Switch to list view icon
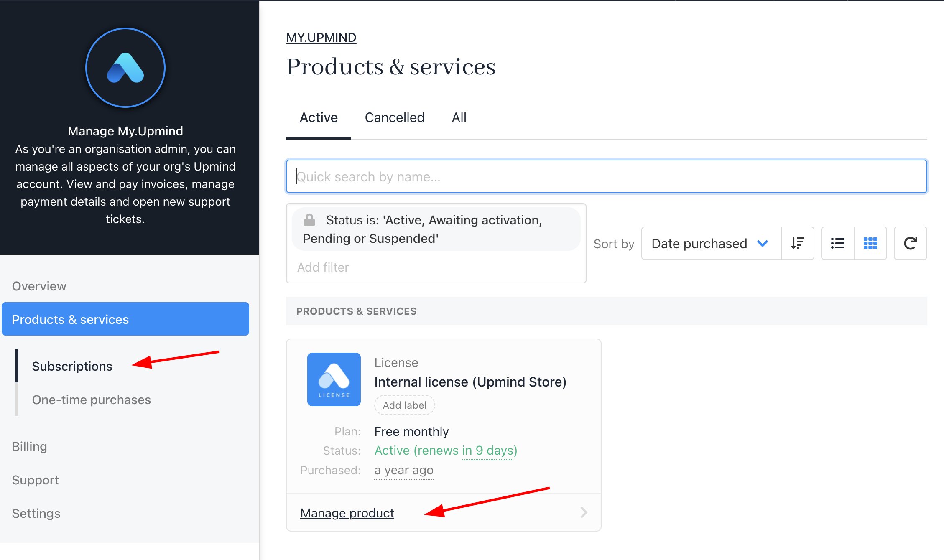Viewport: 944px width, 560px height. [837, 243]
